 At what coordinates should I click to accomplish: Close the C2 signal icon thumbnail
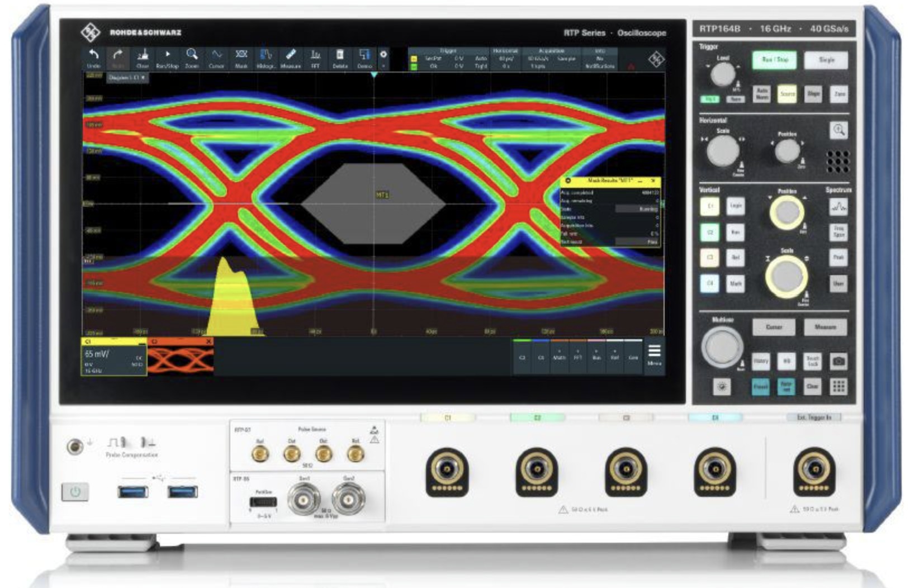[x=209, y=341]
